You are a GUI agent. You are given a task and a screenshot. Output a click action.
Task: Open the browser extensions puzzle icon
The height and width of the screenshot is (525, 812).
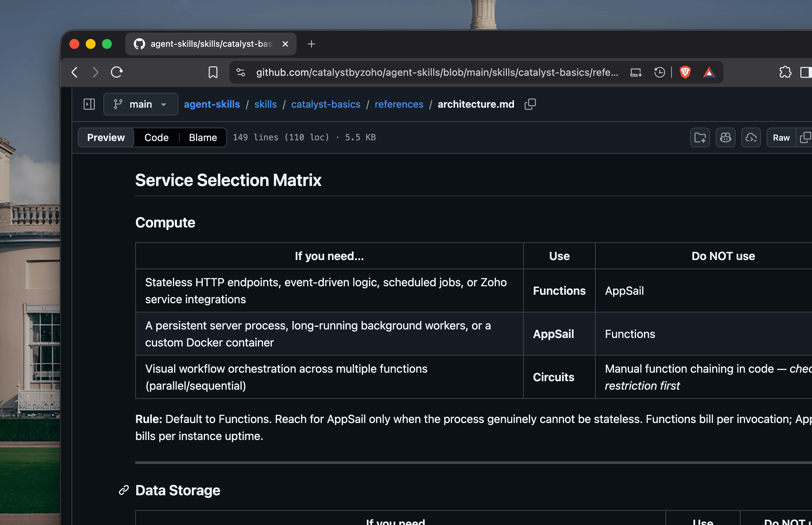click(x=785, y=72)
